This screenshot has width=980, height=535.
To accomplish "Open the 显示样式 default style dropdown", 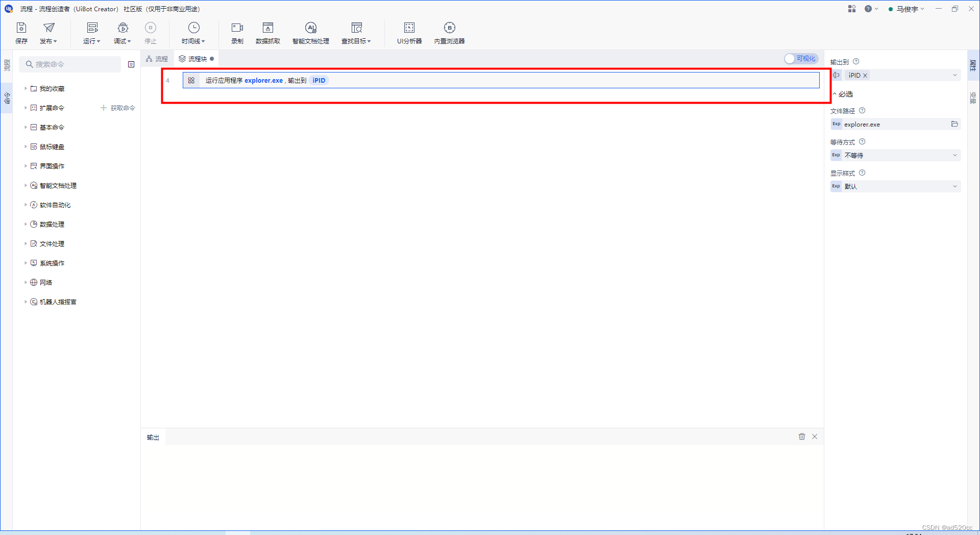I will point(895,186).
